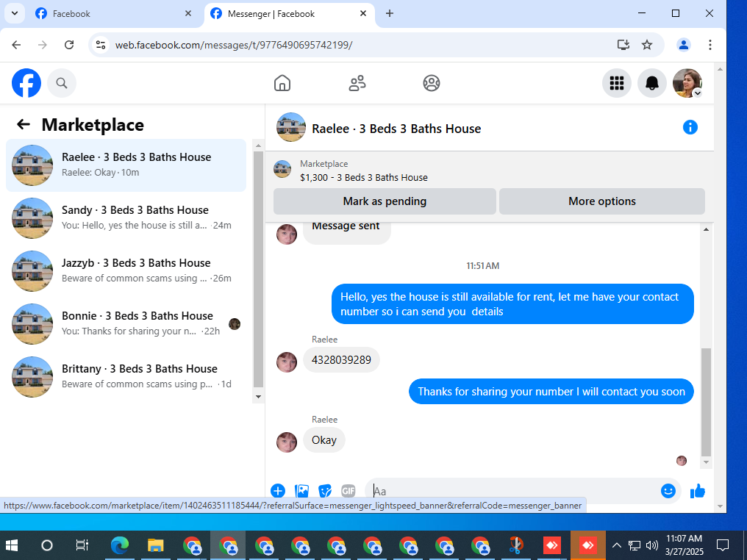Open the emoji picker icon
The height and width of the screenshot is (560, 747).
(x=668, y=491)
